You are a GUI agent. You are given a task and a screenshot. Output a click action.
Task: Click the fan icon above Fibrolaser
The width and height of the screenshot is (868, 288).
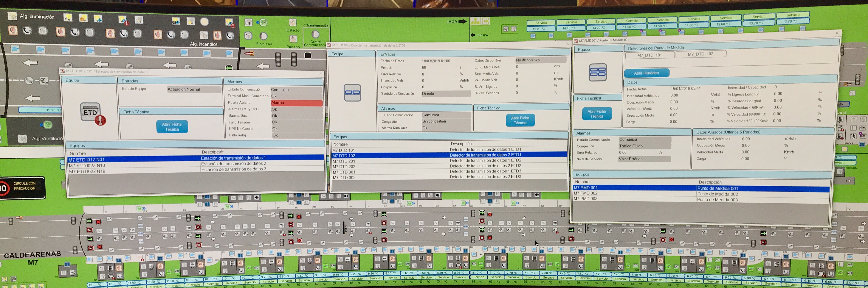[x=263, y=23]
